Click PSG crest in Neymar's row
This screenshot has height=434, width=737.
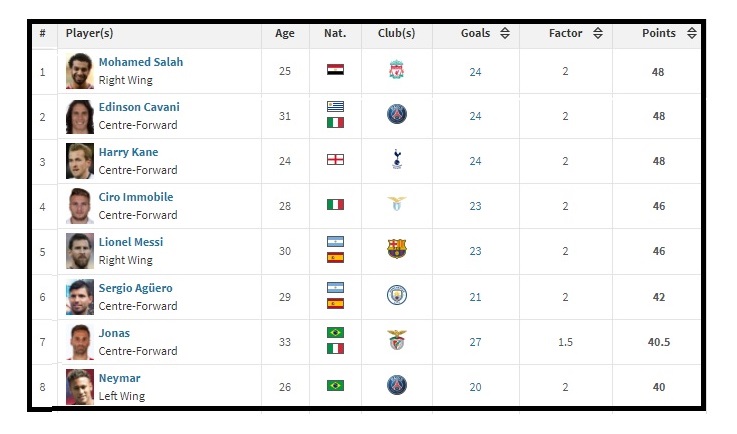pyautogui.click(x=397, y=385)
